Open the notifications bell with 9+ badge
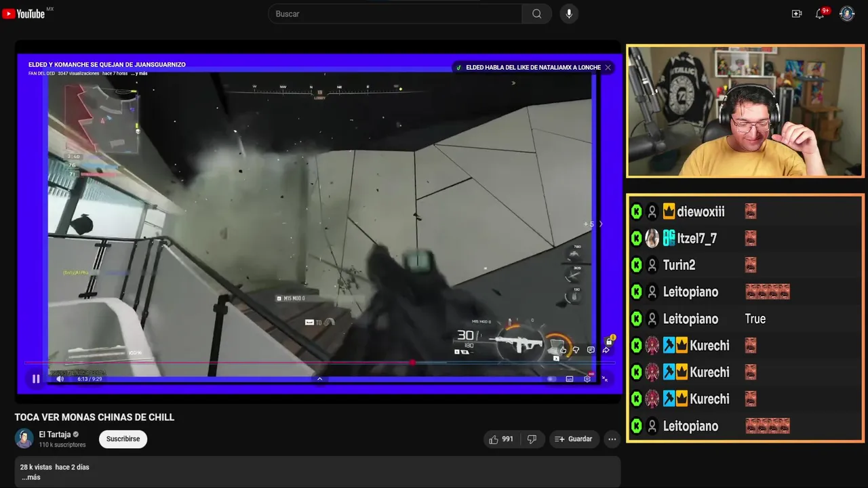Image resolution: width=868 pixels, height=488 pixels. [x=820, y=14]
